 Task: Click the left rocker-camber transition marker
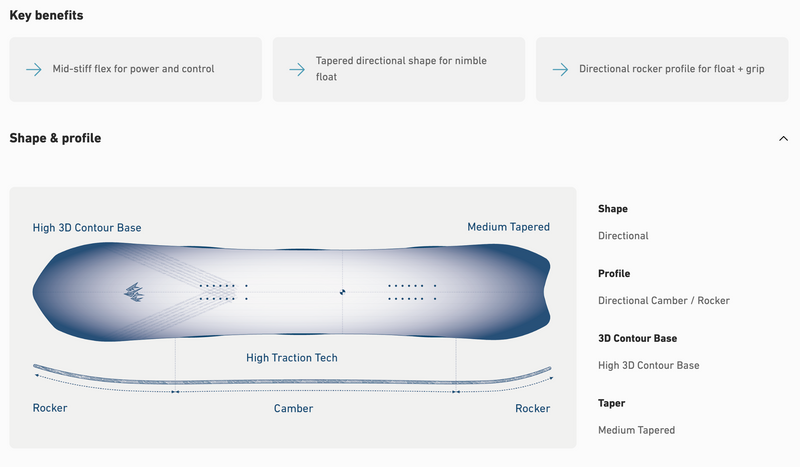pos(176,392)
